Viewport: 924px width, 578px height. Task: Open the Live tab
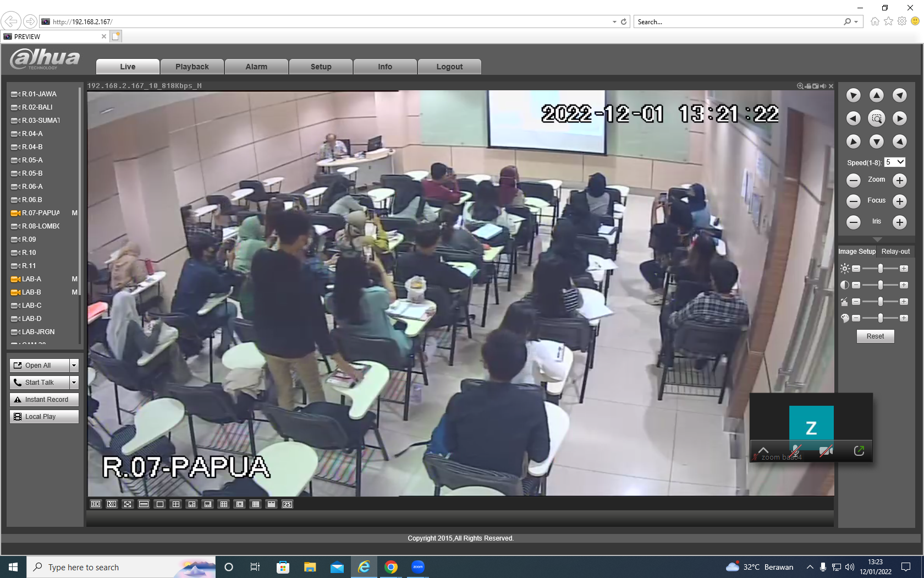[128, 67]
